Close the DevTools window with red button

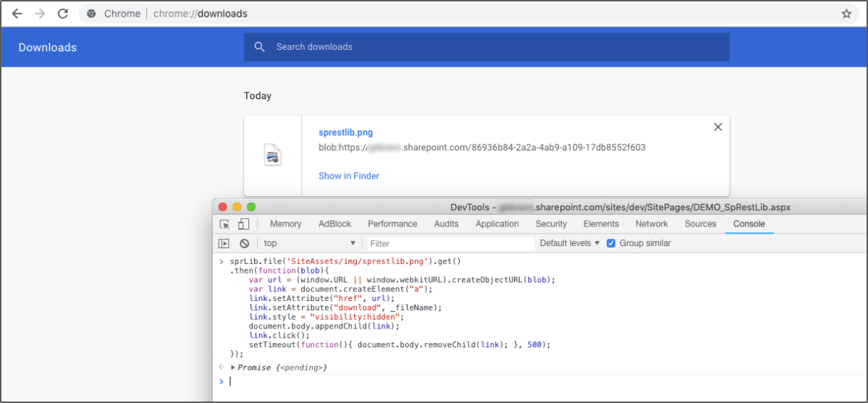point(223,207)
